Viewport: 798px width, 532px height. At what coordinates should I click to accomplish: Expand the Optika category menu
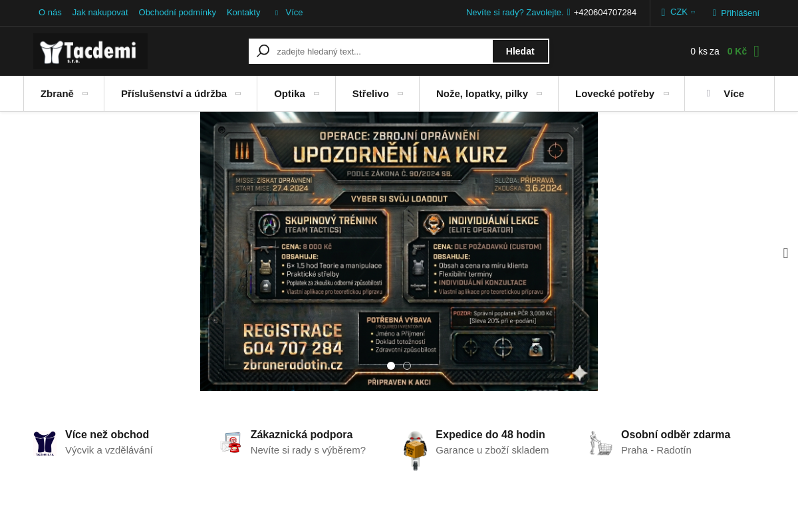pos(296,94)
